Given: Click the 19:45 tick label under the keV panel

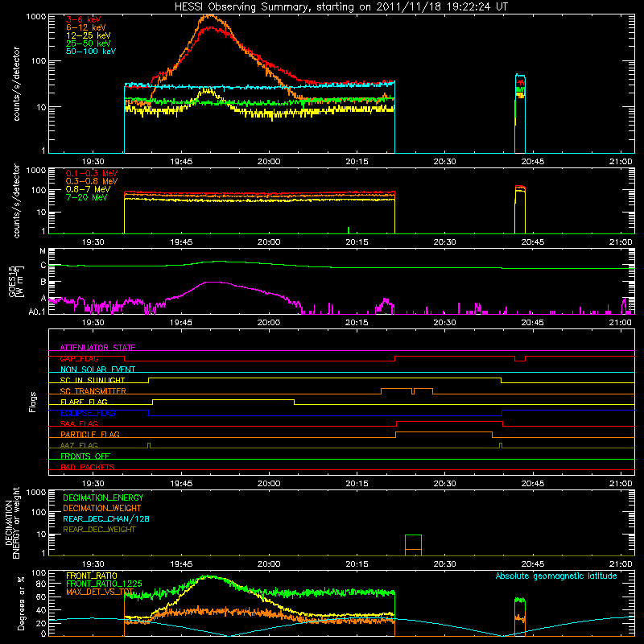Looking at the screenshot, I should point(181,162).
